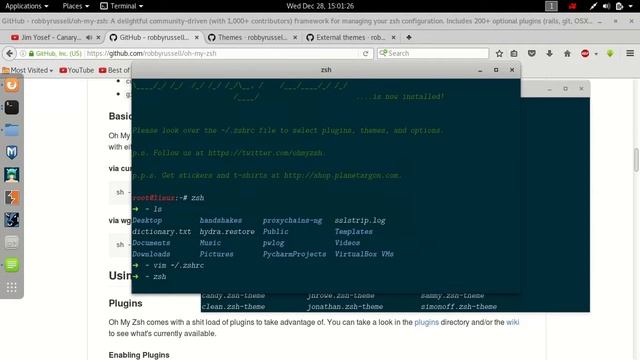Show all applications grid

coord(11,287)
